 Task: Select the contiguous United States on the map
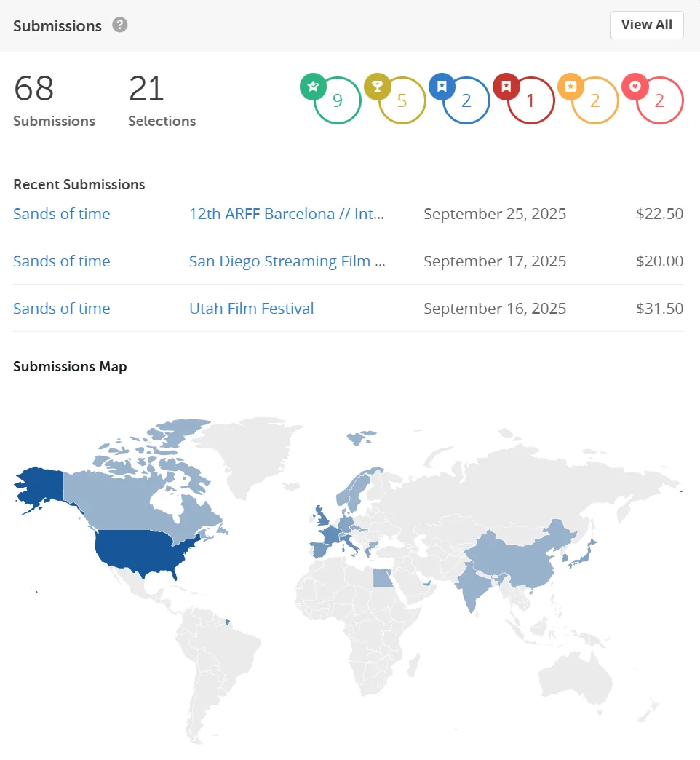(x=140, y=552)
